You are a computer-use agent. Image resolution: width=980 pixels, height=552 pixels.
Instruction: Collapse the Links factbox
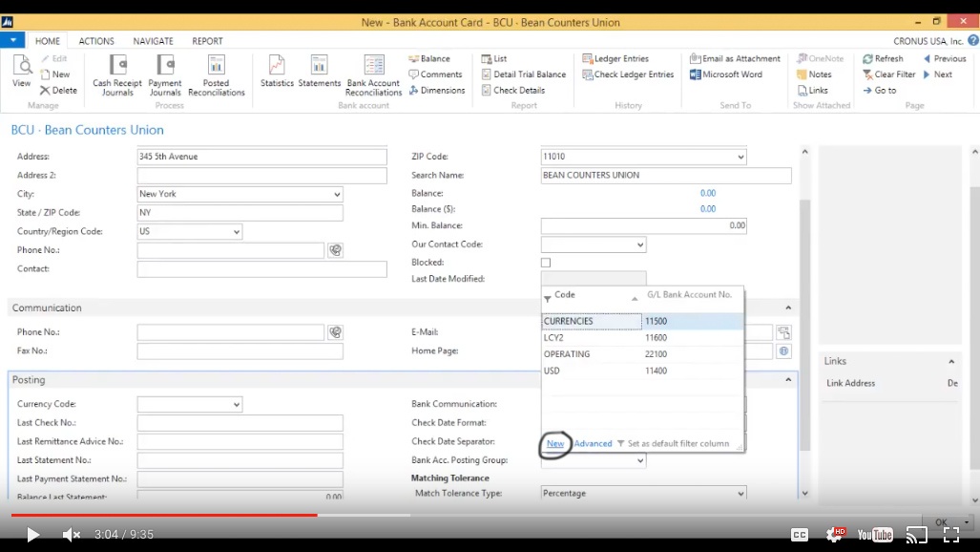pos(951,361)
